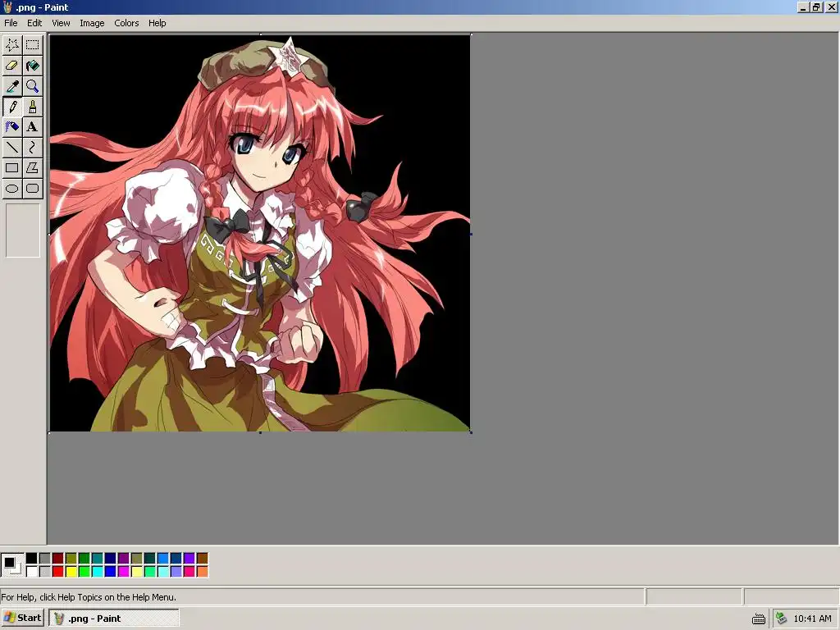Pick the dark green swatch
Screen dimensions: 840x630
(x=84, y=558)
